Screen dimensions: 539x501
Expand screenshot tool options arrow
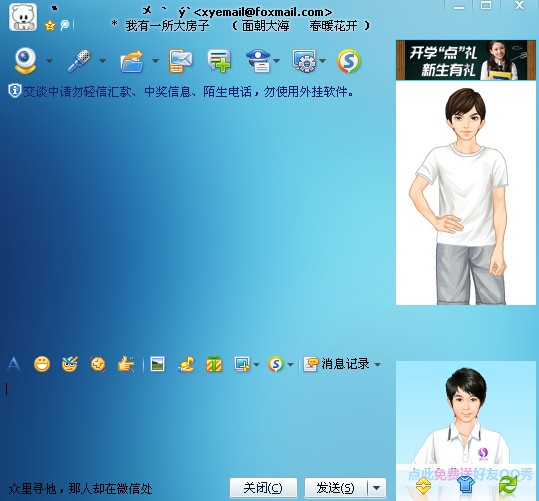pos(256,364)
